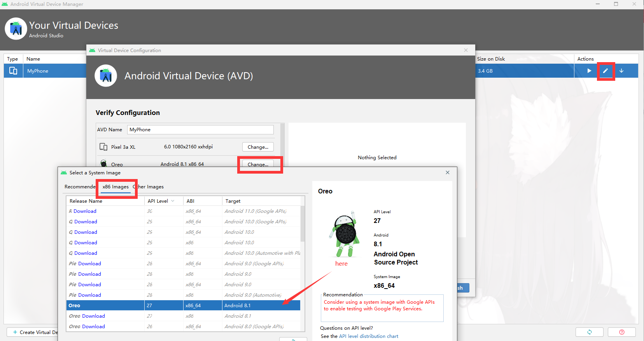Click the system image list scrollbar
This screenshot has width=644, height=341.
303,223
